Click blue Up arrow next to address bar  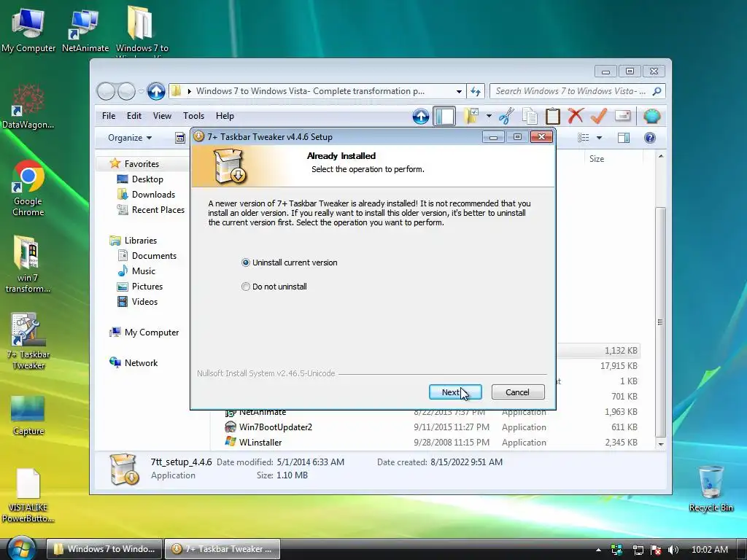(156, 91)
